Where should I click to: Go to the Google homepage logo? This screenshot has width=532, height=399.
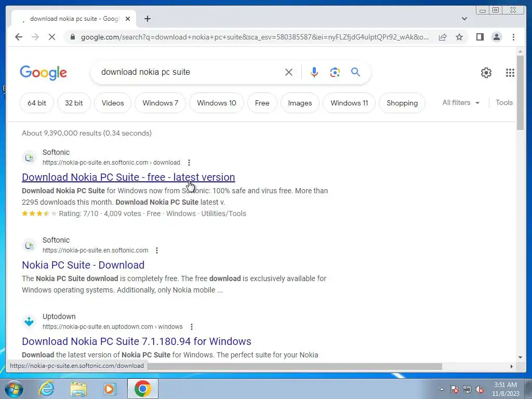click(44, 73)
